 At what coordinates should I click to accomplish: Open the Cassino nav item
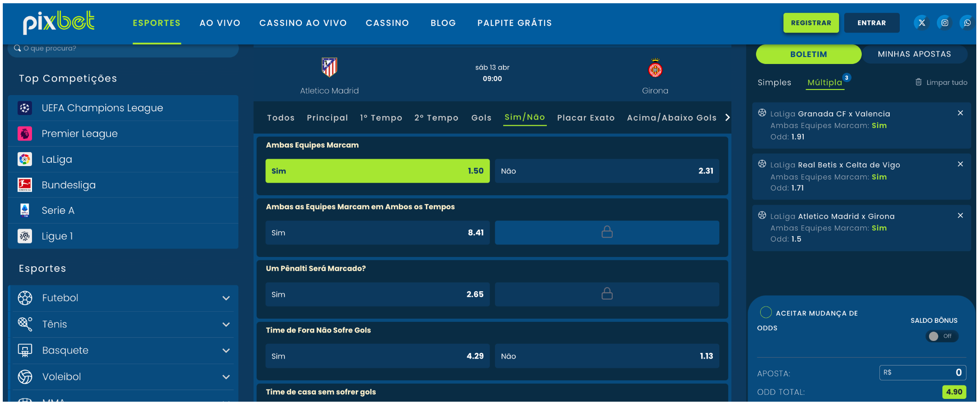[x=387, y=23]
